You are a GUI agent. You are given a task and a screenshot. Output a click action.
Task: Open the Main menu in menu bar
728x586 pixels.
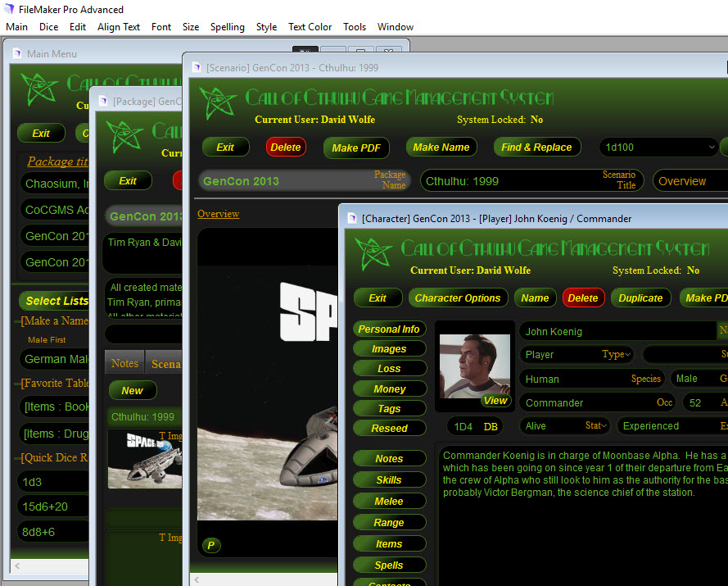coord(16,27)
